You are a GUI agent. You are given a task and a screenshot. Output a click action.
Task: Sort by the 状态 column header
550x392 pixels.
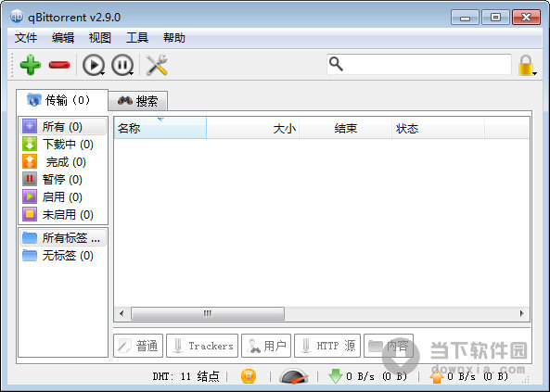click(438, 128)
